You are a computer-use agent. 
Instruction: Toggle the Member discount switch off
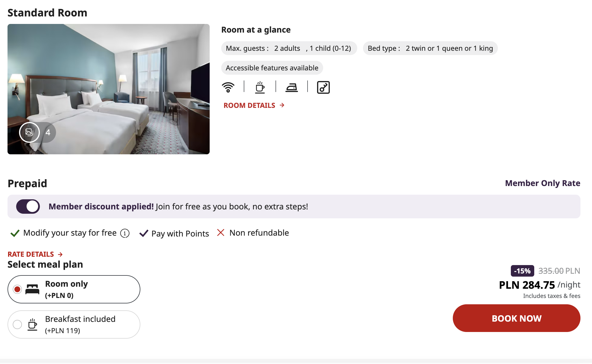pos(28,207)
